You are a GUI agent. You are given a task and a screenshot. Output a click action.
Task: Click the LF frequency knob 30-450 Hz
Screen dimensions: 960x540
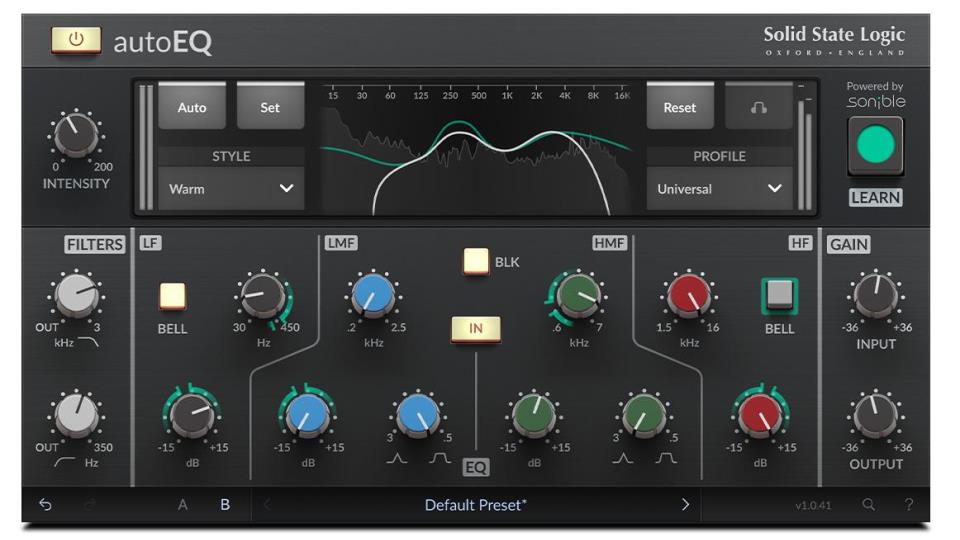point(263,296)
